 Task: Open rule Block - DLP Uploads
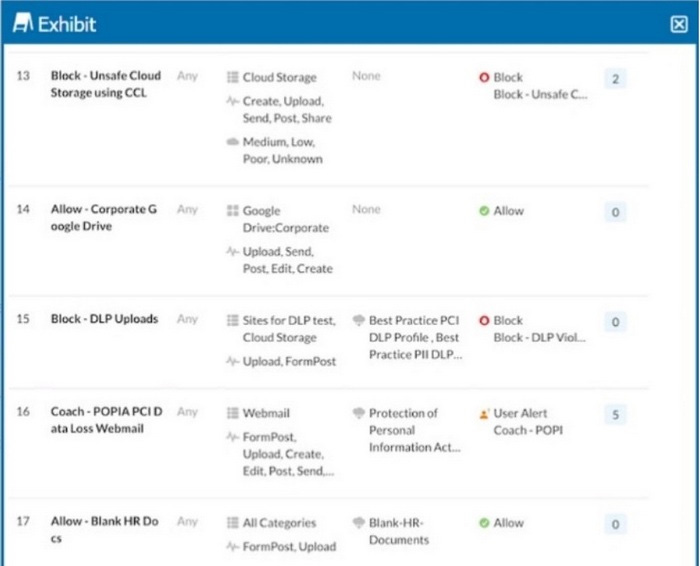pos(104,319)
